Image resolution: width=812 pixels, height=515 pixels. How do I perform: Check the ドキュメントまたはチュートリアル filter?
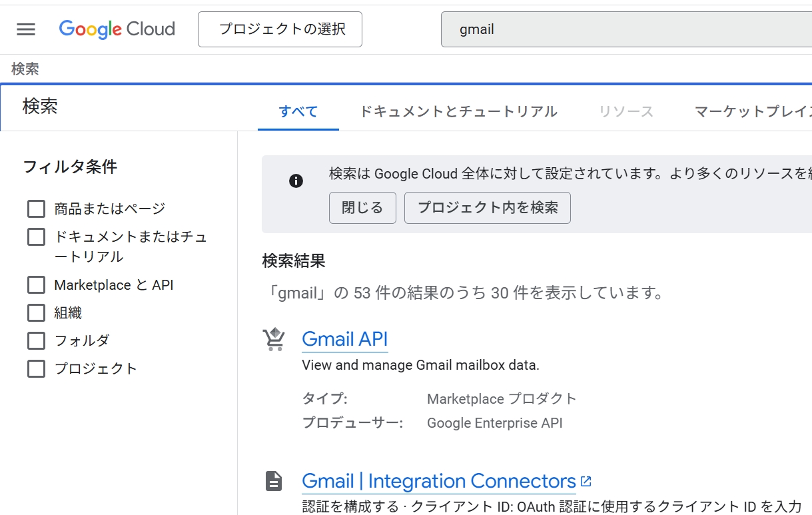click(36, 237)
